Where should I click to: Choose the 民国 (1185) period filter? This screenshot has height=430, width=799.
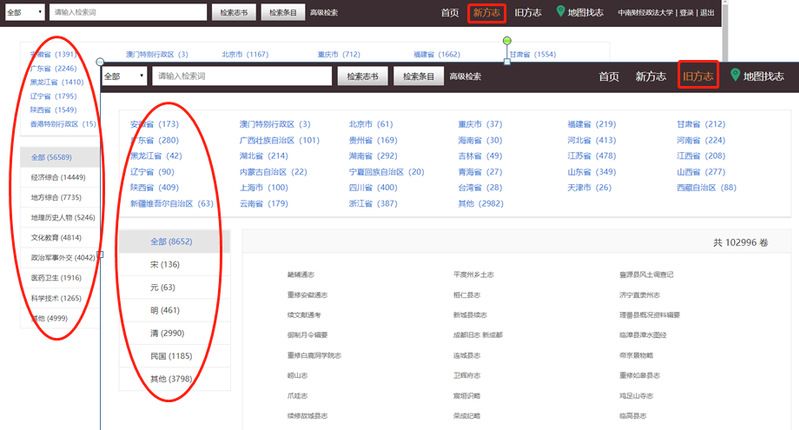point(171,355)
